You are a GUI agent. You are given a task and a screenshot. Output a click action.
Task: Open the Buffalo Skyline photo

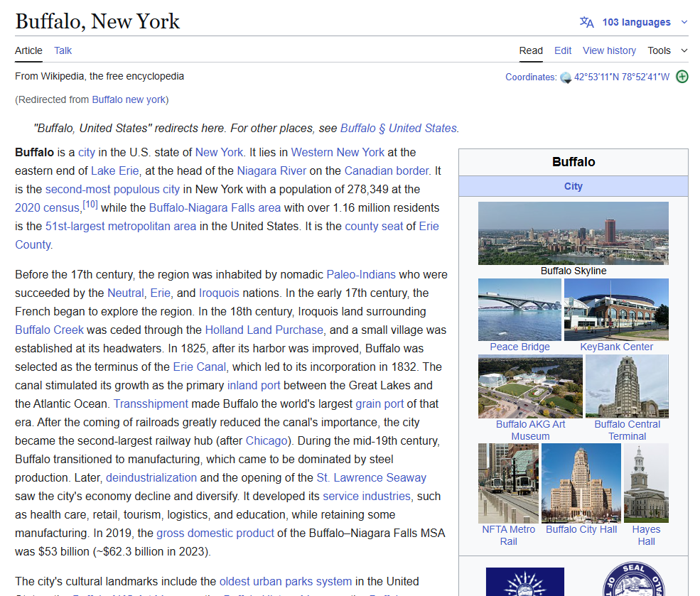coord(574,233)
